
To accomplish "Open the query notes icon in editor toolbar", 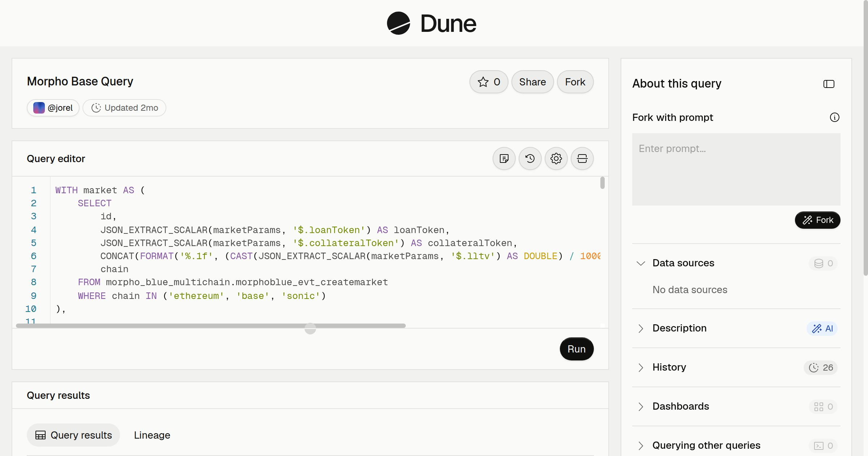I will tap(504, 159).
